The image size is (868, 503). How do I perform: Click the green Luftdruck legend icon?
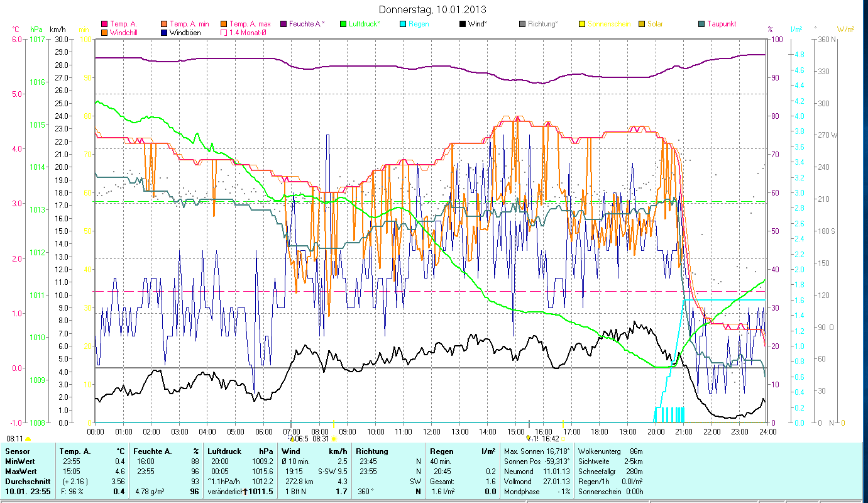coord(343,24)
